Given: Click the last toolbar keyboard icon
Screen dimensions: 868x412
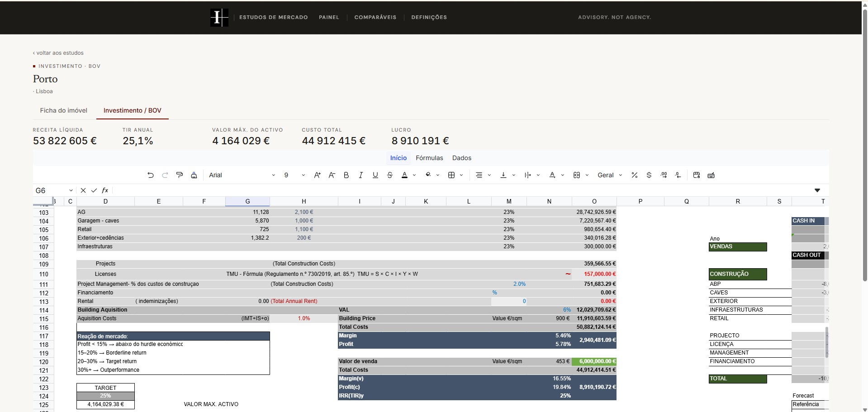Looking at the screenshot, I should pos(711,175).
